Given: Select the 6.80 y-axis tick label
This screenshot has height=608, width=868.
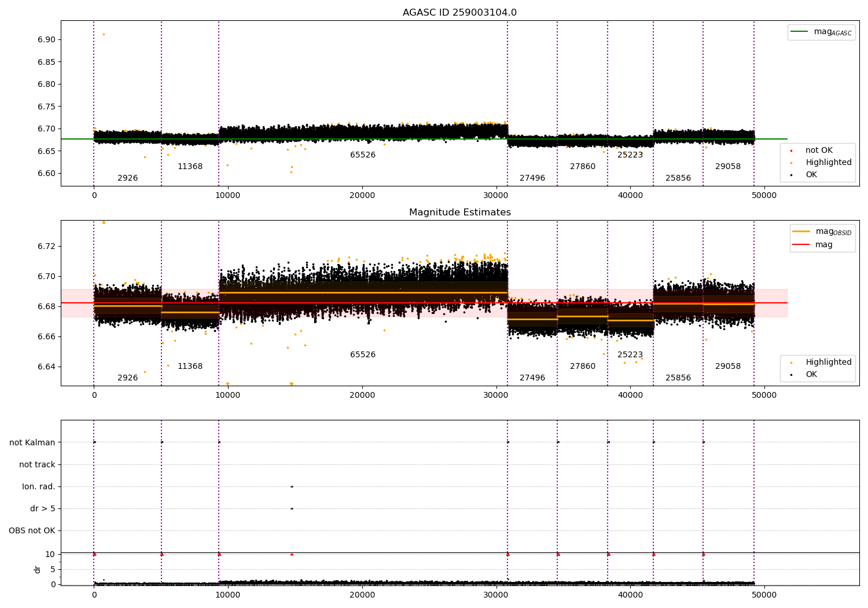Looking at the screenshot, I should pyautogui.click(x=47, y=85).
